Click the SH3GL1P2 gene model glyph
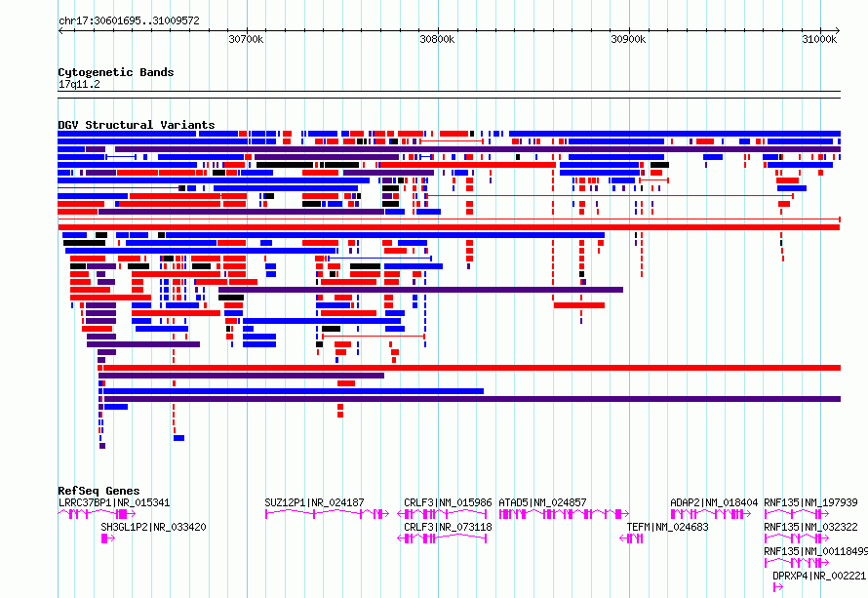This screenshot has height=598, width=868. (108, 538)
